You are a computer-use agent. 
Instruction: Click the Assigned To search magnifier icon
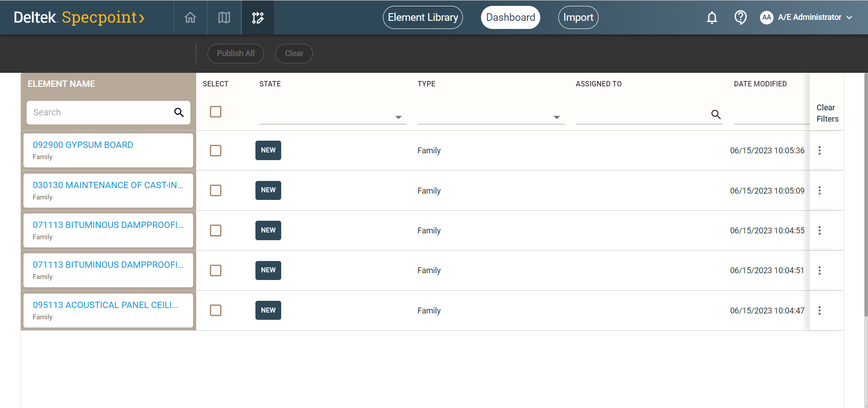(x=716, y=114)
